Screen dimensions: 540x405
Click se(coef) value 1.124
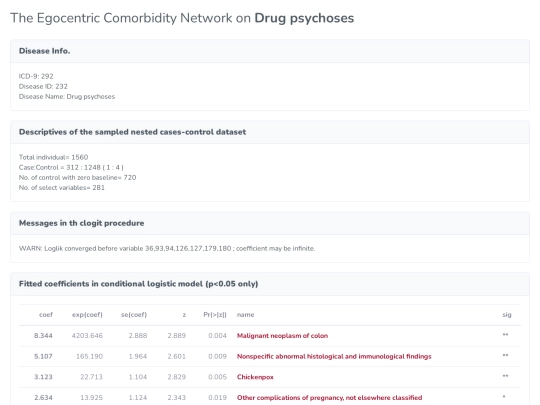click(138, 398)
